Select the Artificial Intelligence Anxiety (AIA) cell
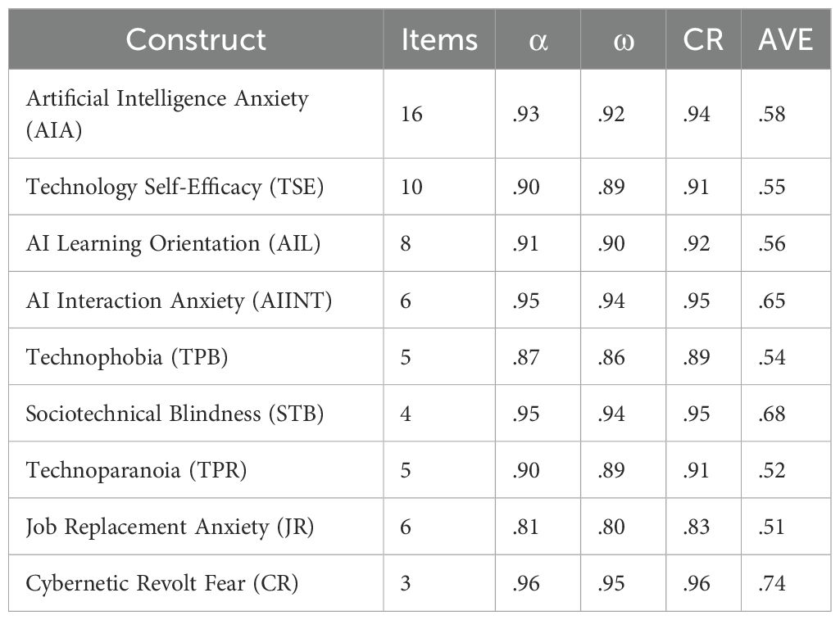This screenshot has height=620, width=840. click(167, 114)
